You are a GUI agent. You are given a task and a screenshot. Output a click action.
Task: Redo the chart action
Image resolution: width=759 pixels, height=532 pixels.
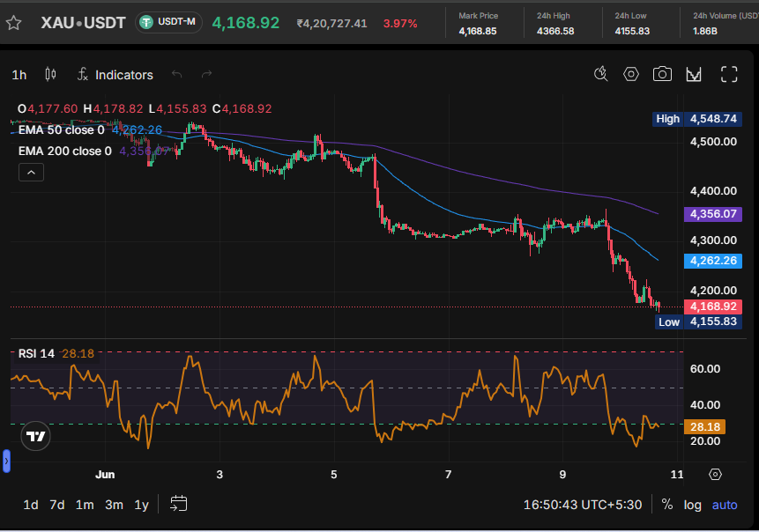(x=206, y=74)
